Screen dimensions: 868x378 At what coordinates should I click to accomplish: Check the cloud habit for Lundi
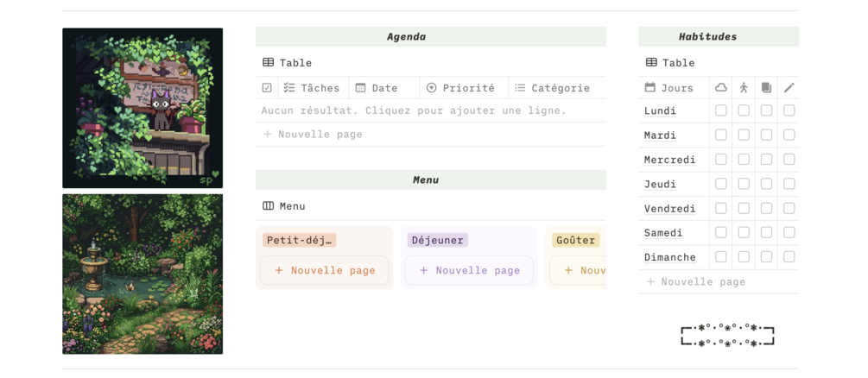pos(721,110)
